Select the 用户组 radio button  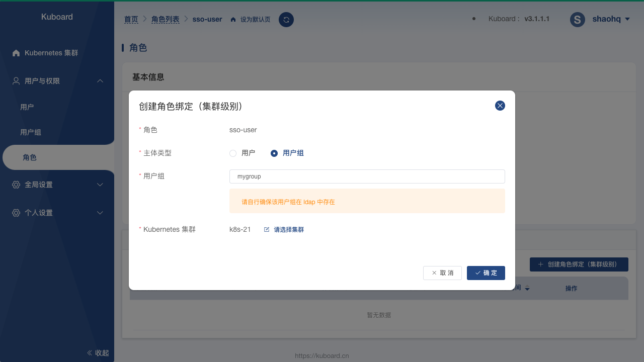274,153
